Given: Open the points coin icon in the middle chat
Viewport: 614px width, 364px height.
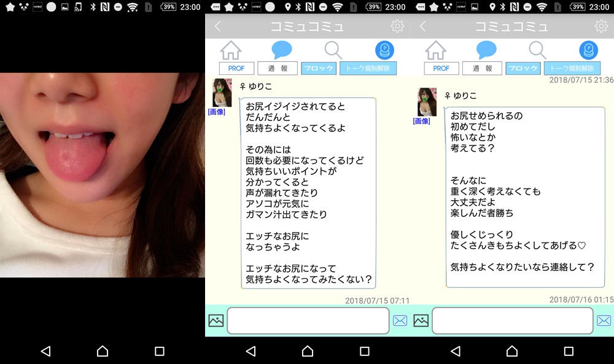Looking at the screenshot, I should [x=384, y=50].
